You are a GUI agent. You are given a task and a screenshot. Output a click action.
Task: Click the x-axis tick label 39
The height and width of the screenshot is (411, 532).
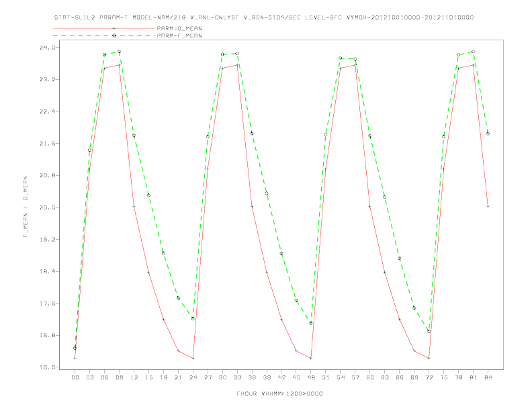coord(267,377)
